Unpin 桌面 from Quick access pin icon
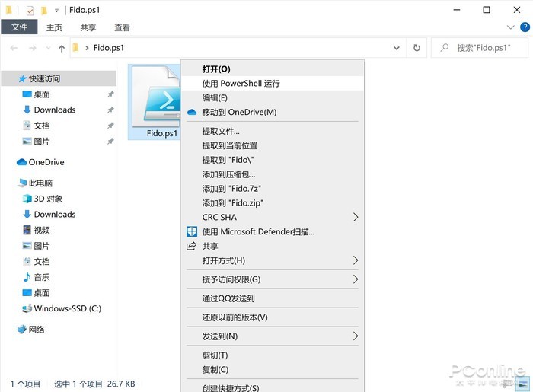This screenshot has width=533, height=392. click(110, 94)
